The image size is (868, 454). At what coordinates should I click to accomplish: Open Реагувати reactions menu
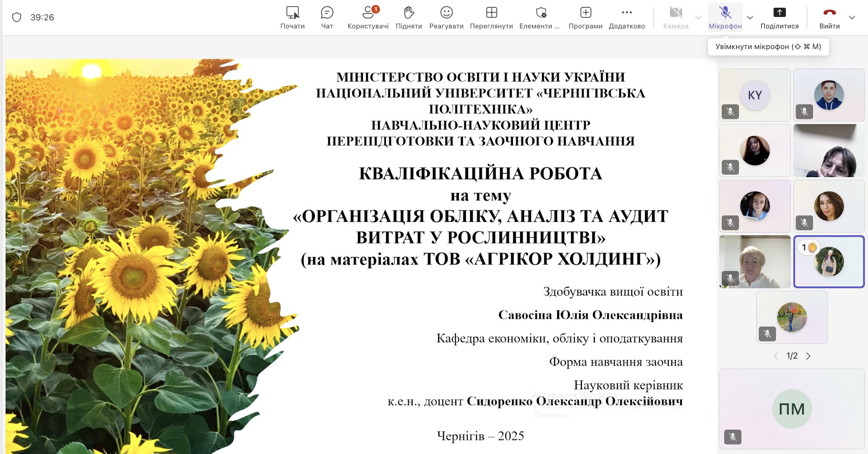[x=446, y=18]
